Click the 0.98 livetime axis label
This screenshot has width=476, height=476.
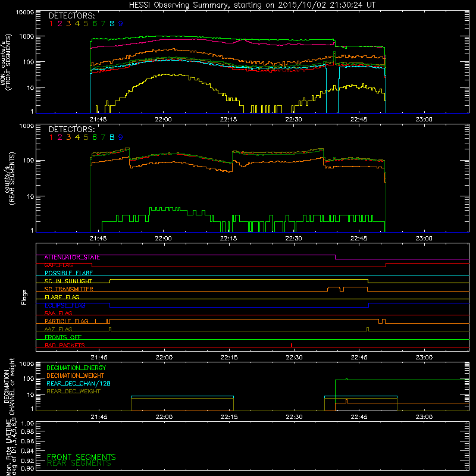pos(28,431)
